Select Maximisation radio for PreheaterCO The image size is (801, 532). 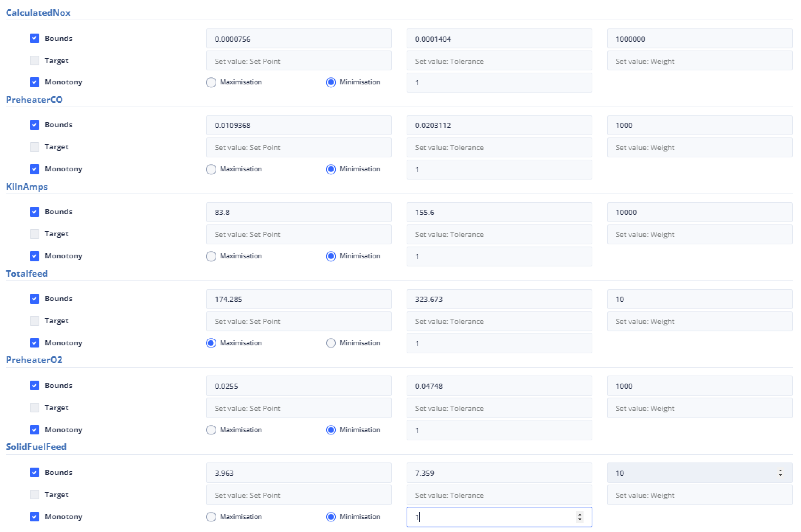pos(211,169)
